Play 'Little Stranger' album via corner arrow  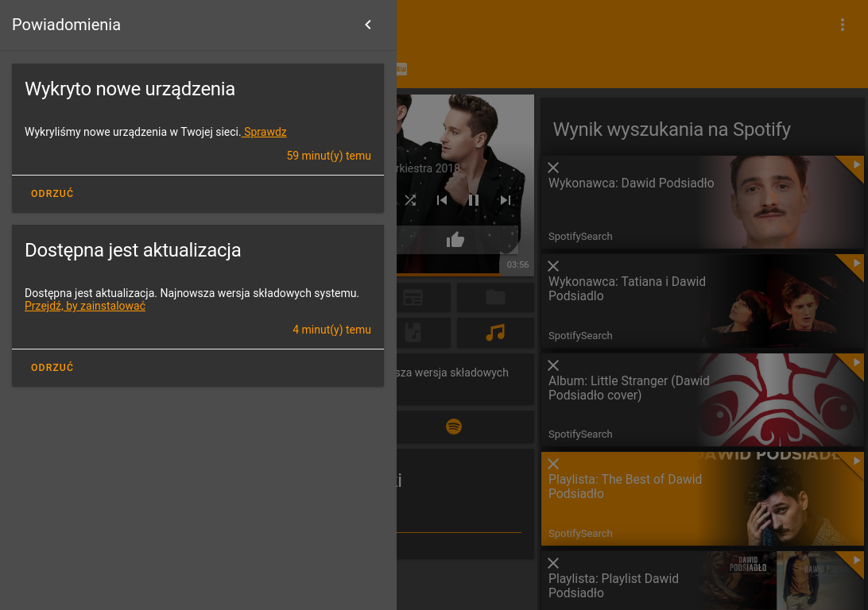click(855, 362)
